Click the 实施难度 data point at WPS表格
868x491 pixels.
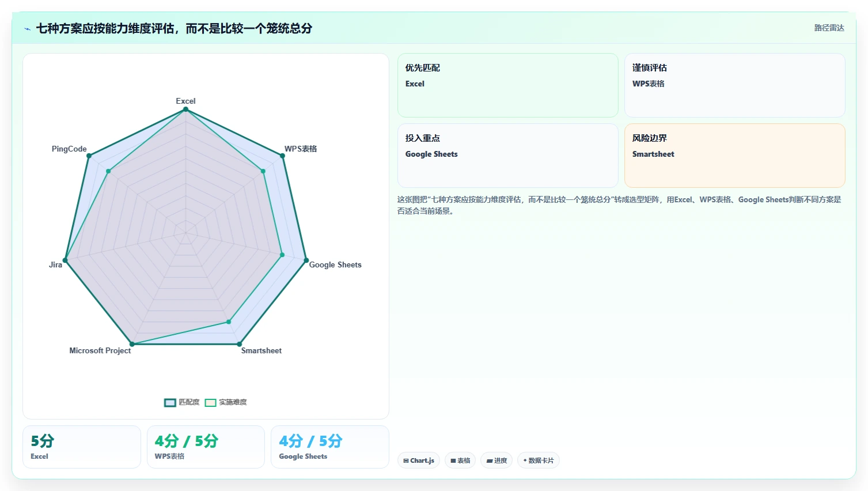pos(263,171)
